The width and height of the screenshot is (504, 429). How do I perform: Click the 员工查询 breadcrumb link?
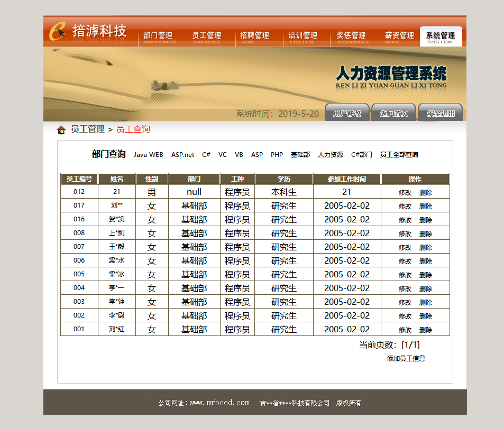pyautogui.click(x=133, y=129)
